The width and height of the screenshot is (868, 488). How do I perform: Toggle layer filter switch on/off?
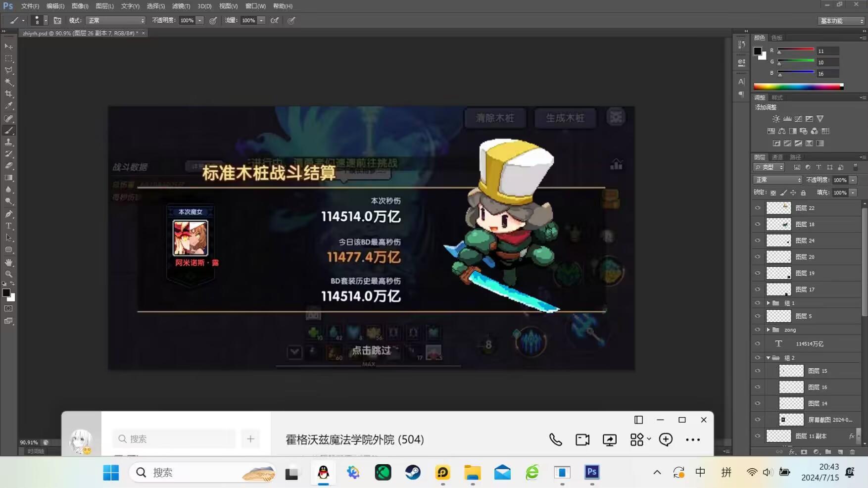855,167
